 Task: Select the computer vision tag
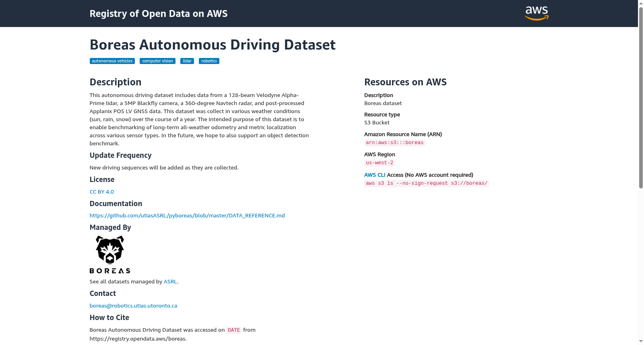157,61
